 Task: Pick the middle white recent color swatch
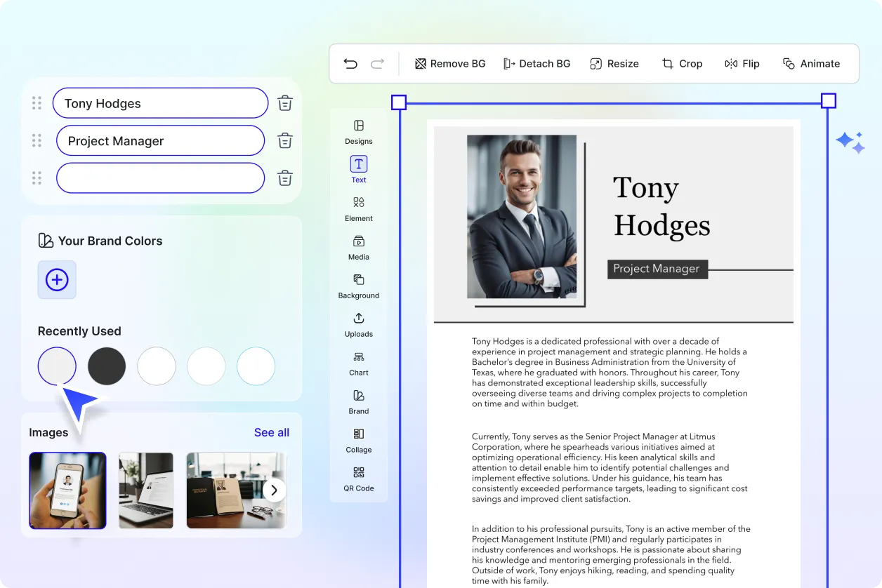(x=157, y=366)
